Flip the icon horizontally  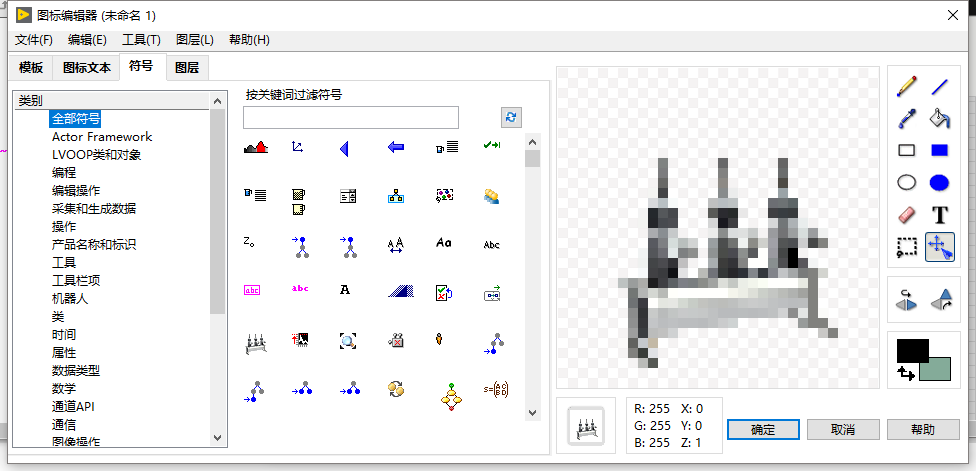(x=907, y=299)
